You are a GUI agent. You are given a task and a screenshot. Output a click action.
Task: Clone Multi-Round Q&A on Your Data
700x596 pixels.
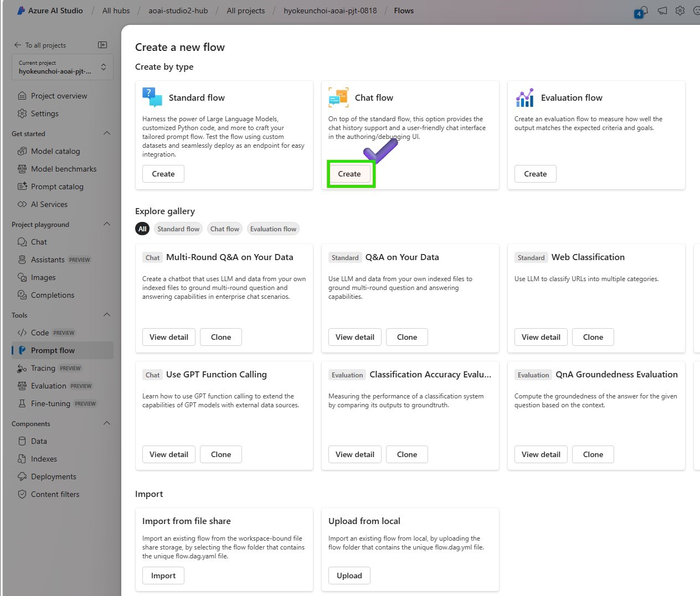coord(221,337)
